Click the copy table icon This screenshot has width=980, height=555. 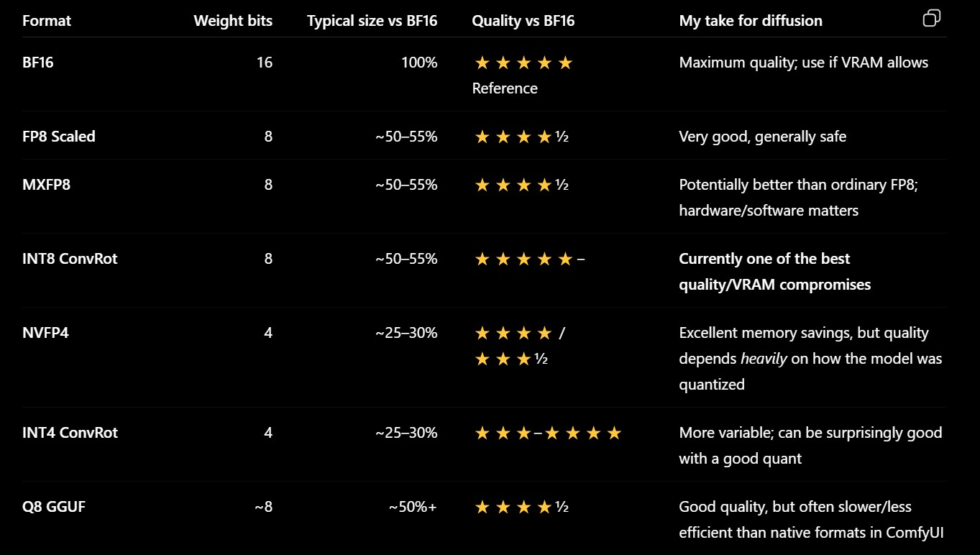pyautogui.click(x=931, y=18)
